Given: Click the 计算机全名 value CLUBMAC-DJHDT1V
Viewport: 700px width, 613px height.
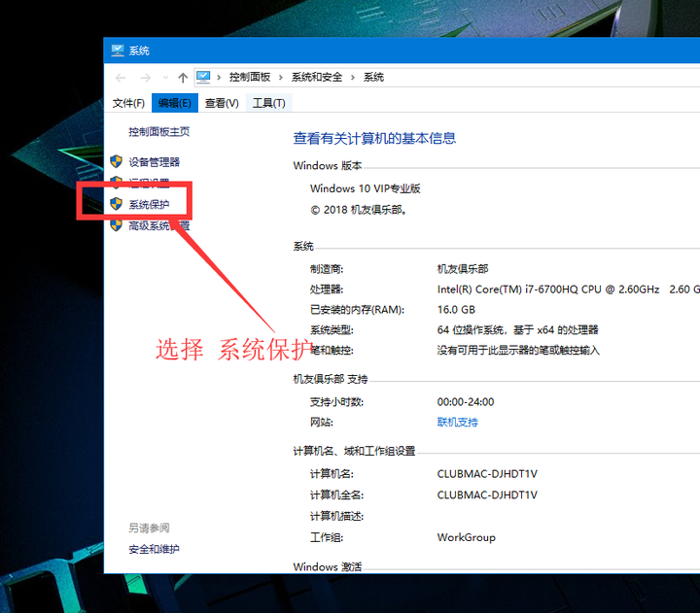Looking at the screenshot, I should (487, 494).
